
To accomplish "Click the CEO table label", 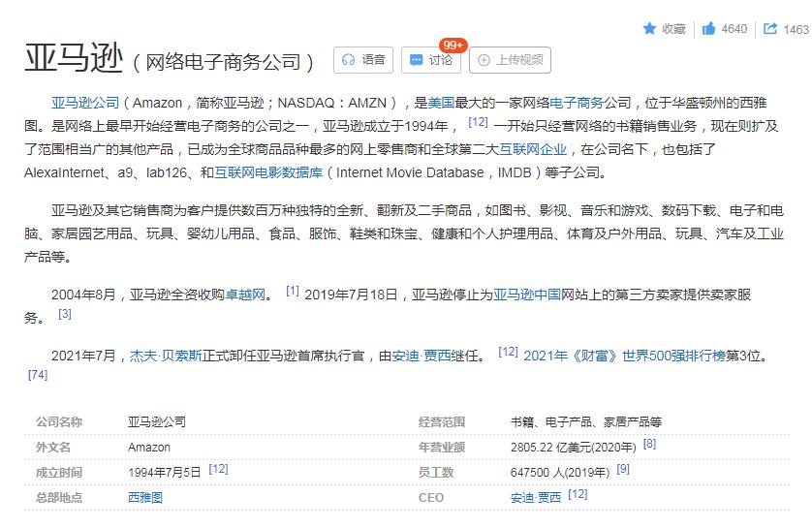I will [x=431, y=497].
